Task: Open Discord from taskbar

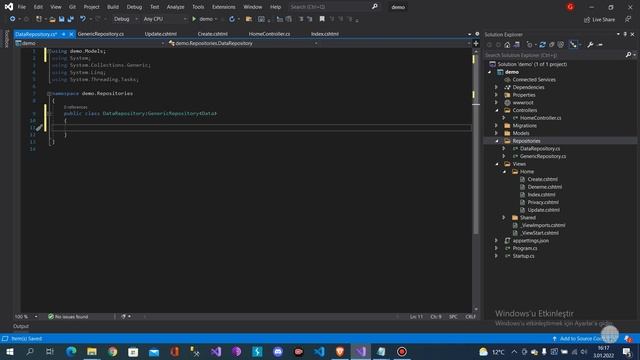Action: pos(278,351)
